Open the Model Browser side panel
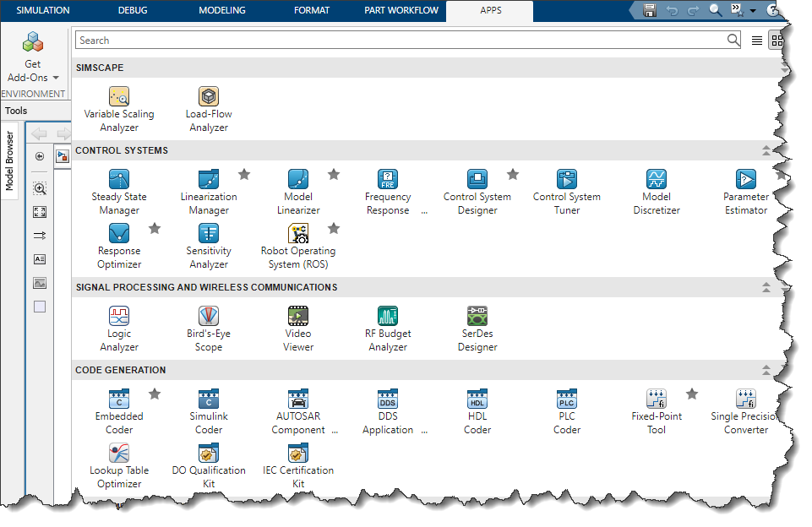Viewport: 812px width, 527px height. coord(10,160)
